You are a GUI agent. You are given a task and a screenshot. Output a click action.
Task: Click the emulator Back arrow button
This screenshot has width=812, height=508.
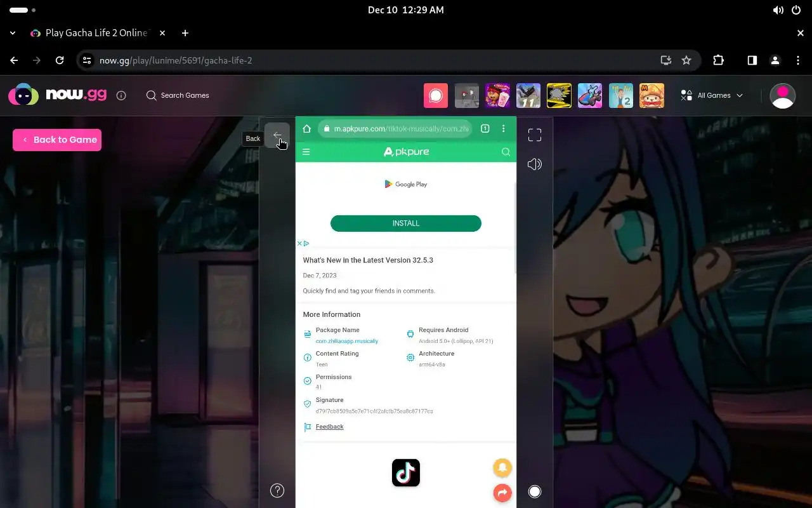277,135
